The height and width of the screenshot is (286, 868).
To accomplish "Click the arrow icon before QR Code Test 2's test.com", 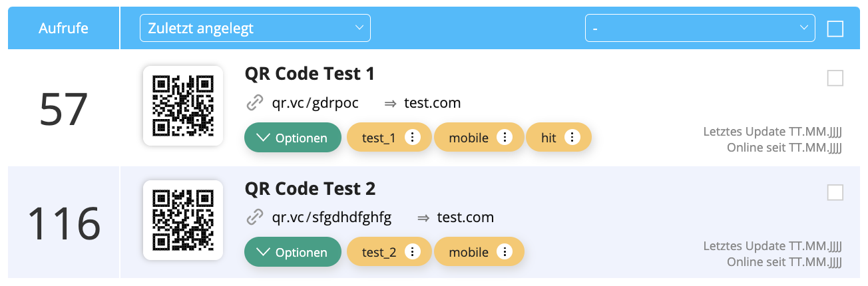I will (423, 217).
